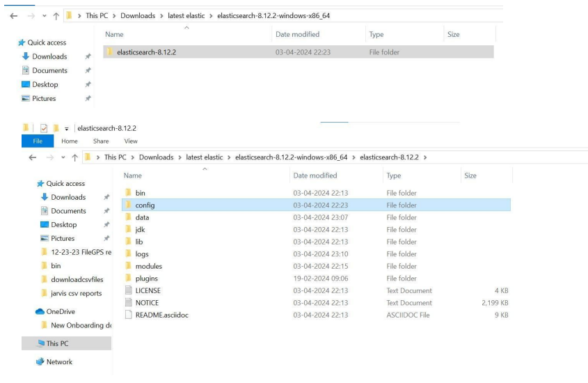Click 'Downloads' breadcrumb in lower address bar
This screenshot has height=383, width=588.
pos(157,157)
